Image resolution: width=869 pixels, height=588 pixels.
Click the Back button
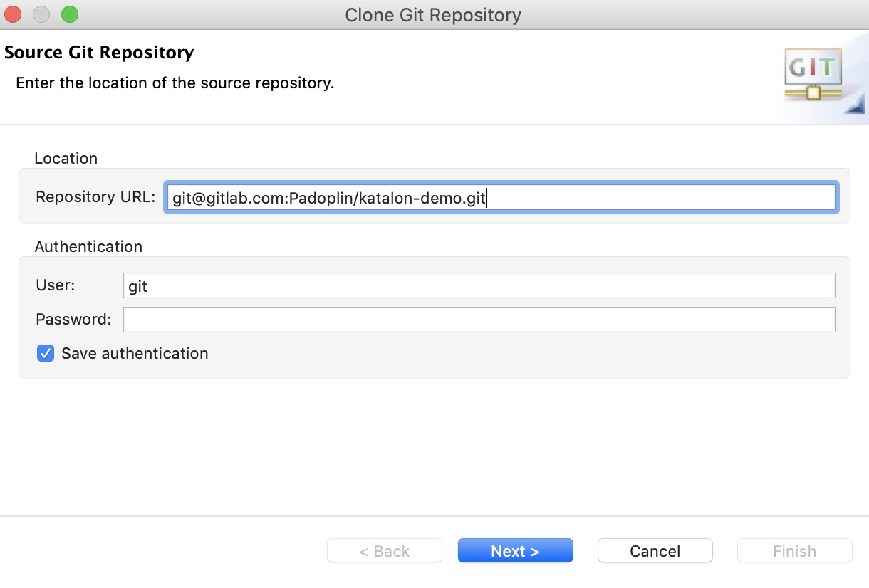point(384,550)
